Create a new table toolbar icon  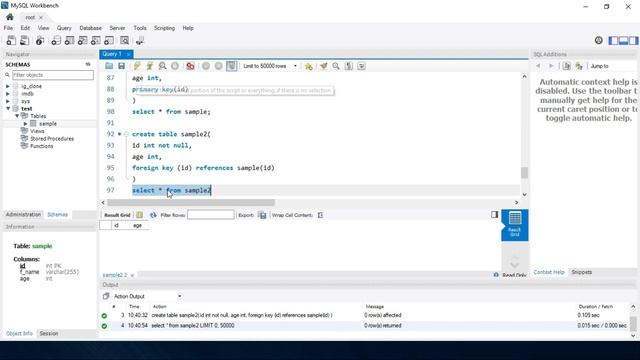click(69, 40)
